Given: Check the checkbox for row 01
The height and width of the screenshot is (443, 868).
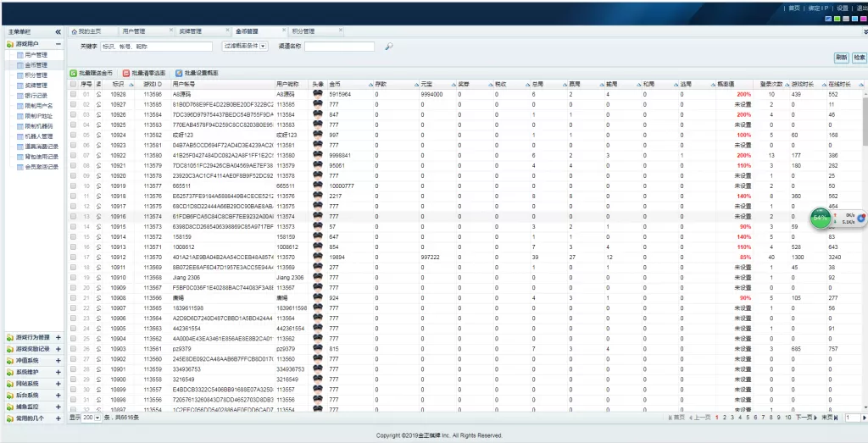Looking at the screenshot, I should coord(73,94).
